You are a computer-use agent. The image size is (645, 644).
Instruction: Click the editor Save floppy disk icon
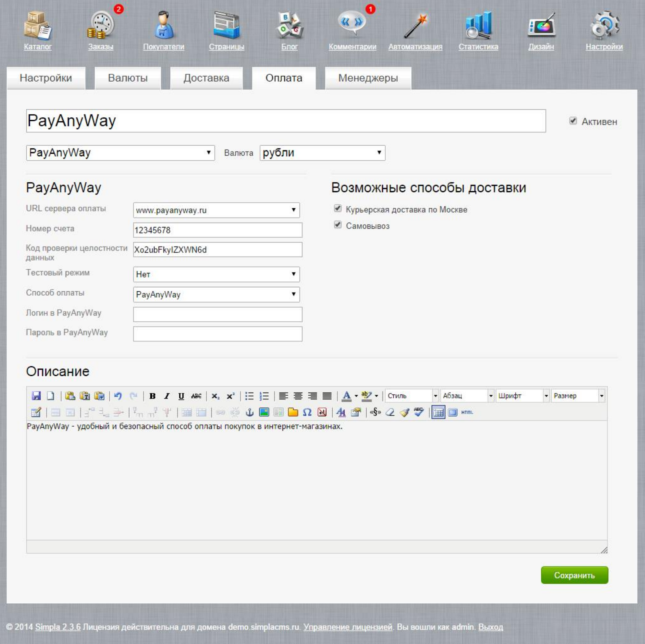coord(36,396)
